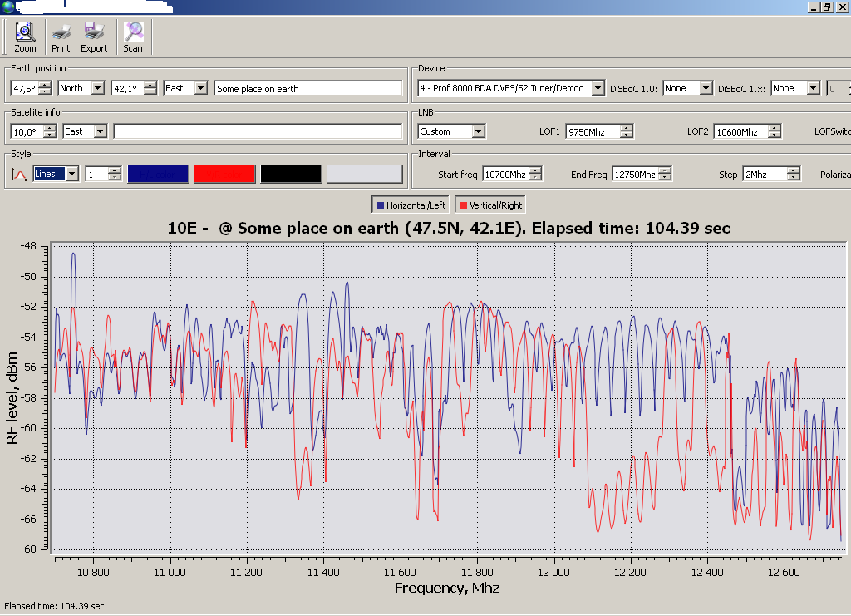Open the DiSEqC 1.0 dropdown

[x=706, y=88]
